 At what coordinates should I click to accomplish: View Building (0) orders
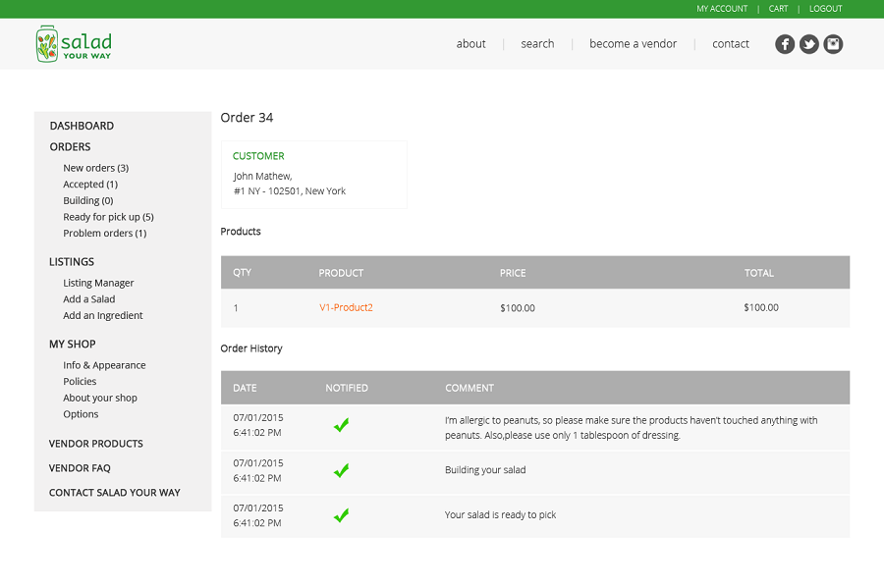tap(88, 200)
